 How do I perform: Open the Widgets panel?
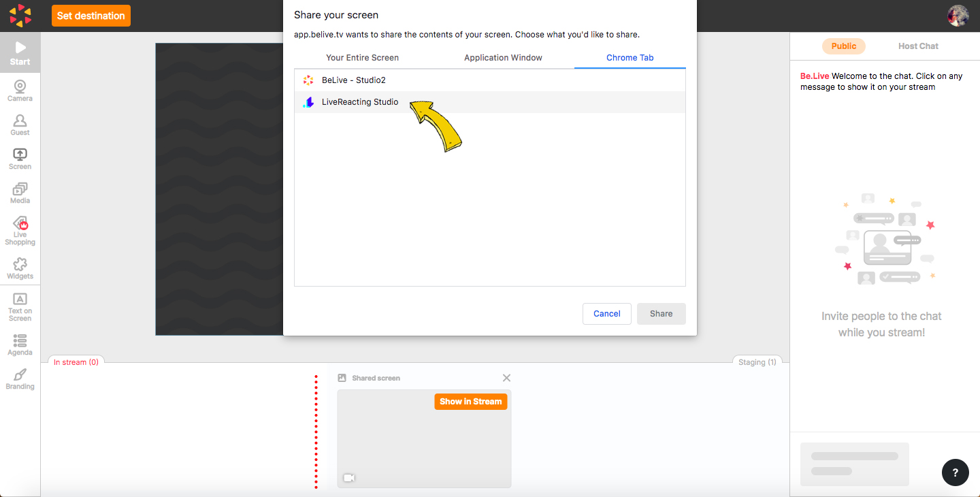(20, 268)
